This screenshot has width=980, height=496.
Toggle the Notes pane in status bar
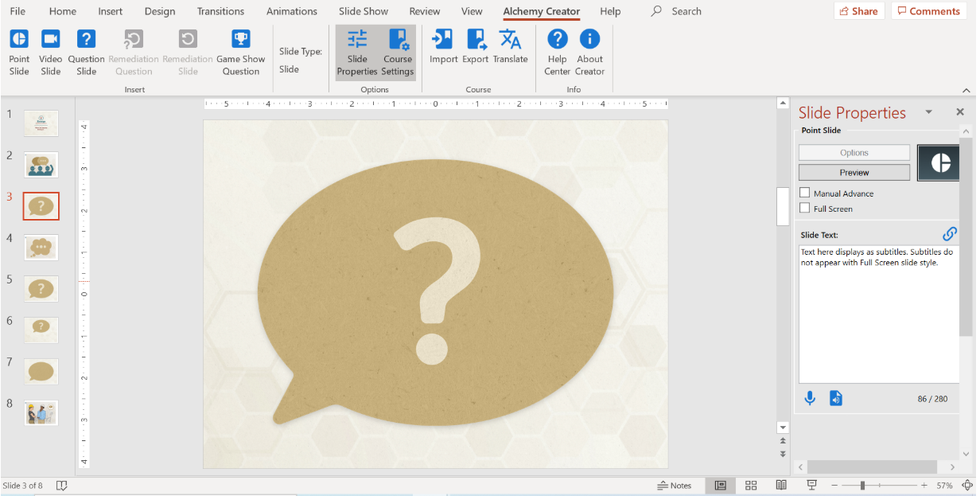(x=674, y=486)
